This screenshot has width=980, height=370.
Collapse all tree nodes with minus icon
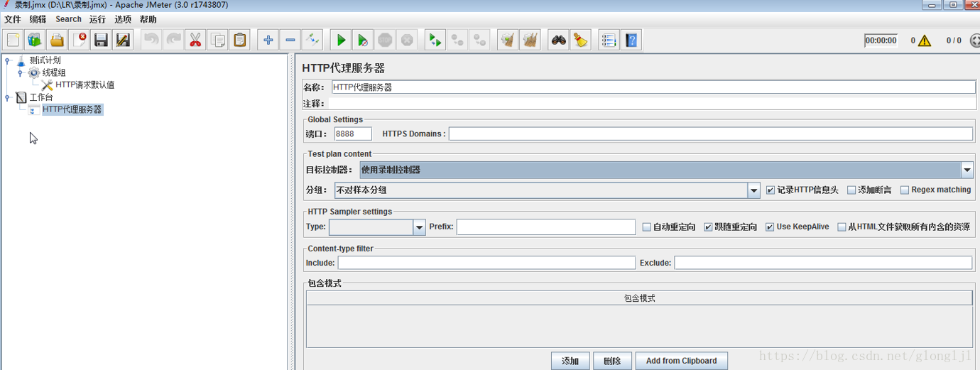click(290, 40)
